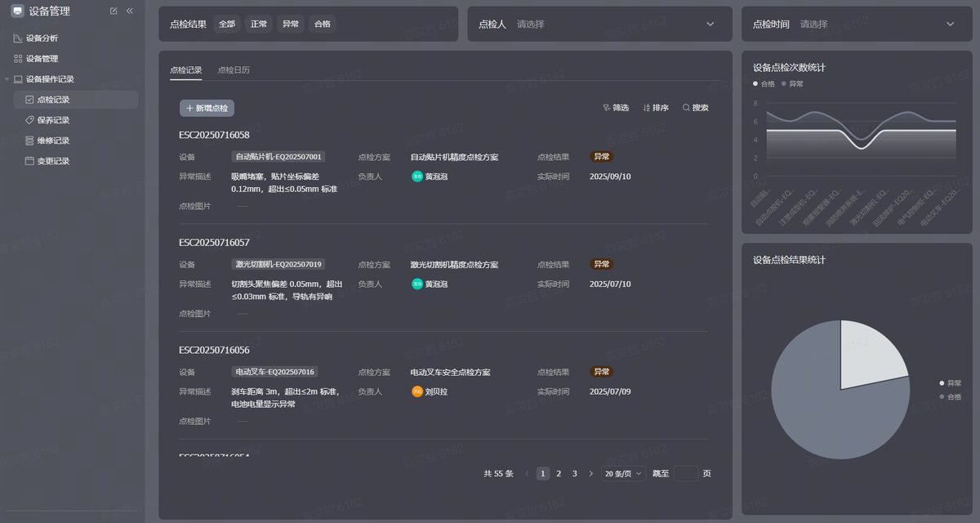Click 黄泡泡 avatar in record ESC20250716058
980x523 pixels.
[417, 177]
